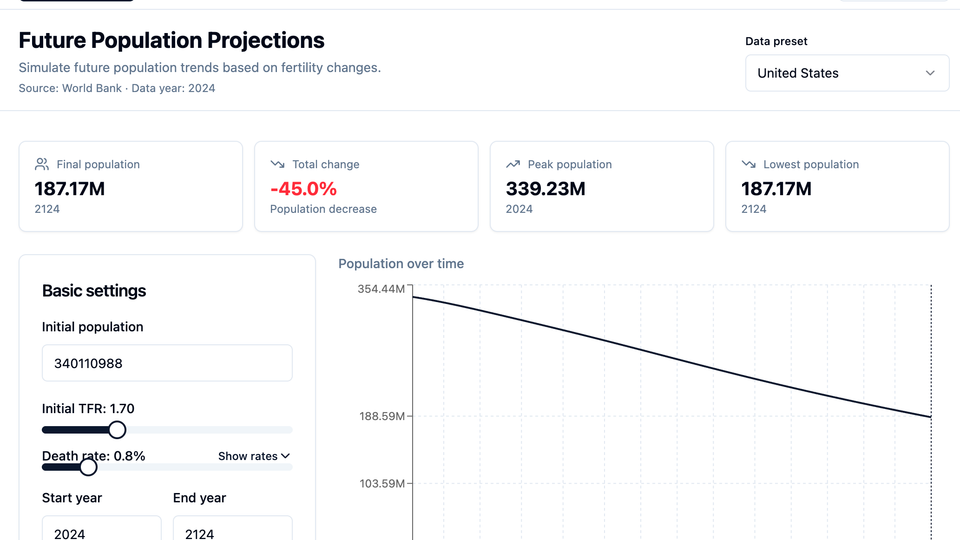
Task: Click the trending-down icon beside Lowest population
Action: tap(748, 164)
